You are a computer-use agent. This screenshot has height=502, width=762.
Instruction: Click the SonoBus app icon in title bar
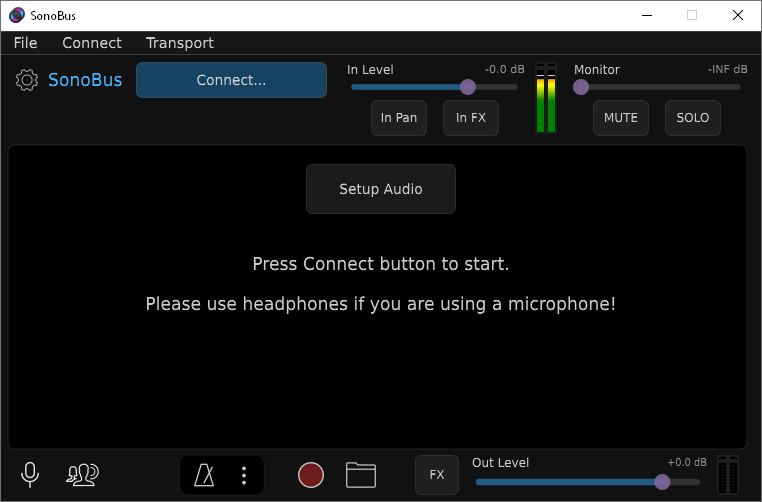[17, 15]
